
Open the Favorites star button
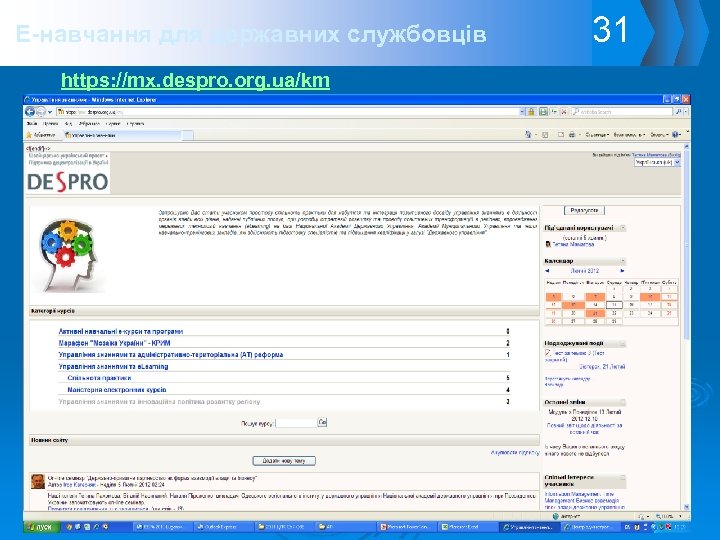tap(41, 135)
